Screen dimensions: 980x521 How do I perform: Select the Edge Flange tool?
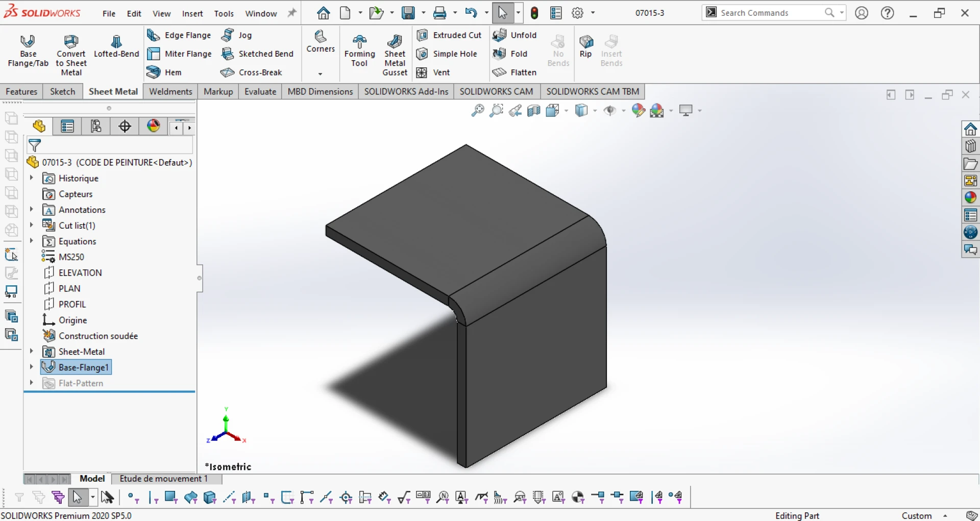click(179, 35)
